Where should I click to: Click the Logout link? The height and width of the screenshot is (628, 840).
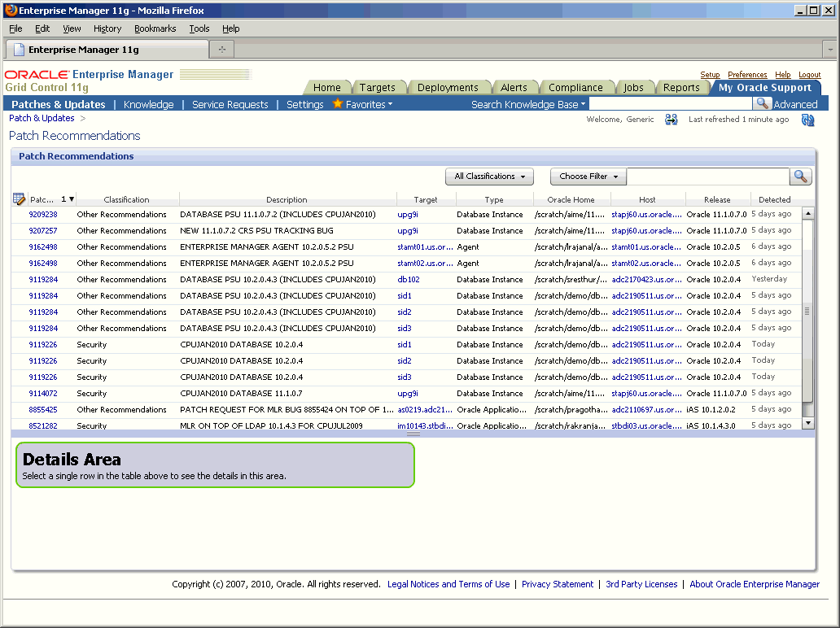click(x=809, y=75)
